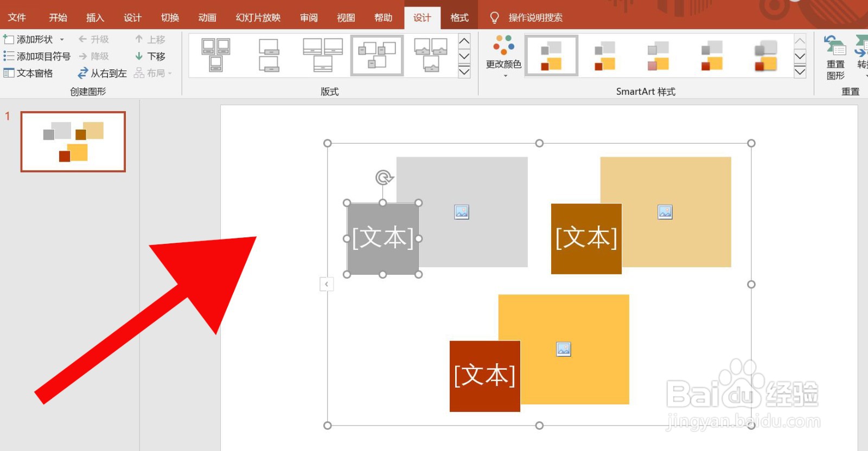Open the 文件 menu
This screenshot has height=451, width=868.
[17, 17]
